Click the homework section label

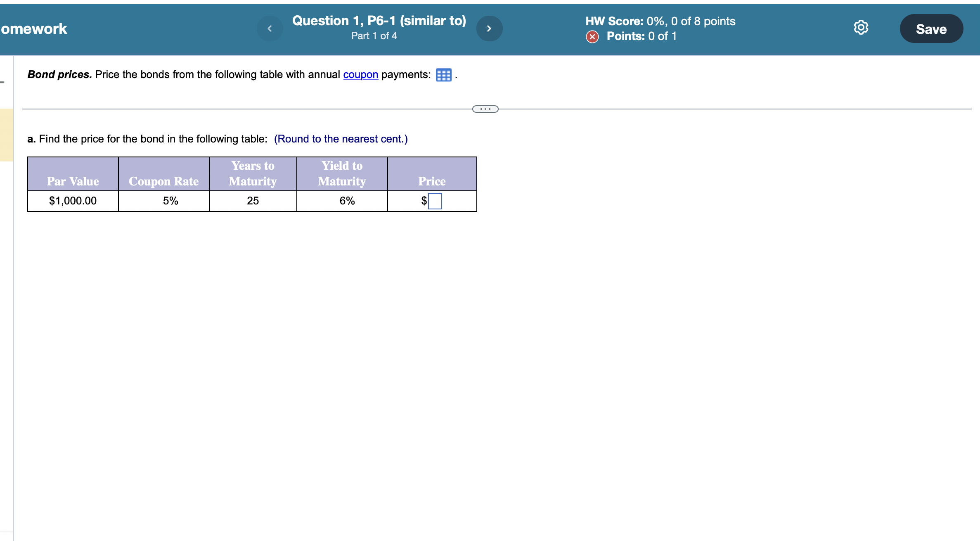[x=37, y=28]
